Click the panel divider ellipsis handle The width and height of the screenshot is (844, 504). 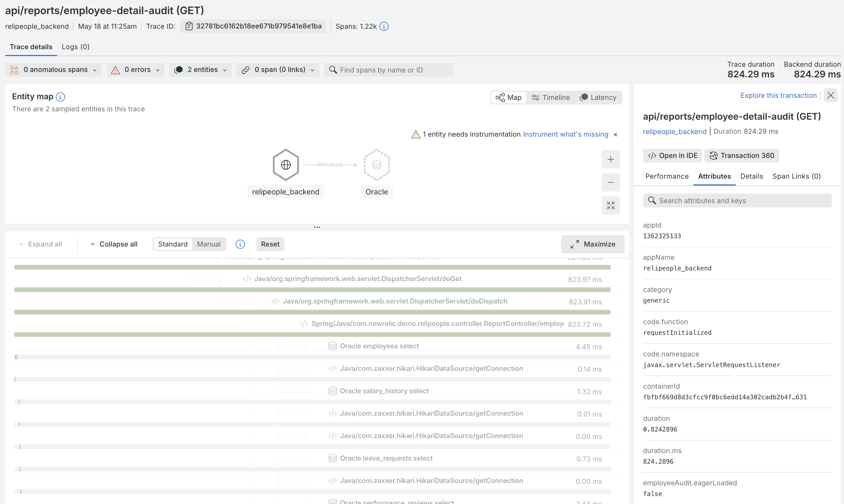pos(317,227)
